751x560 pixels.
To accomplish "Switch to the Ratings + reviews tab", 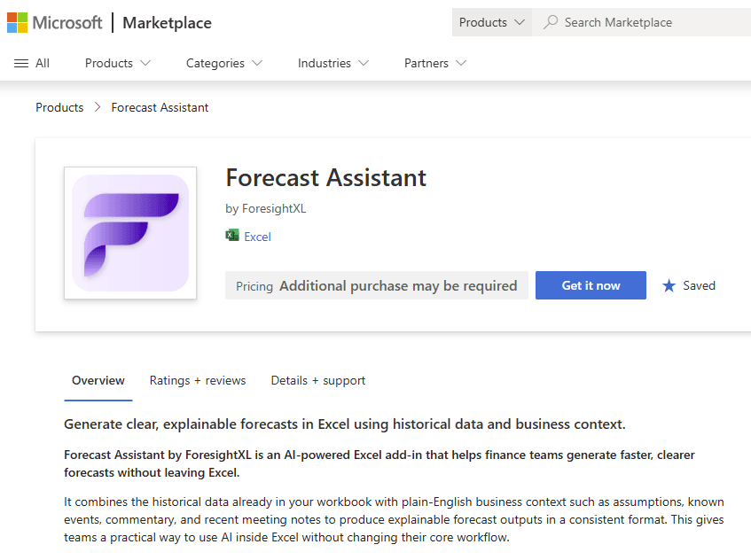I will pos(198,380).
